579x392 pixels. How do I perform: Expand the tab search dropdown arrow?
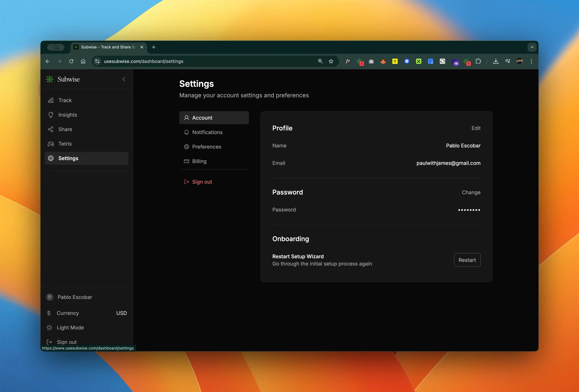(532, 47)
